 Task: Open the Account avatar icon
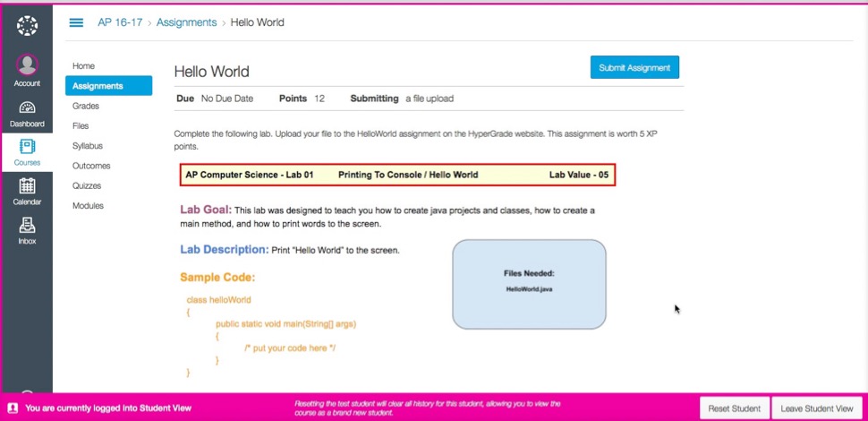[x=27, y=65]
